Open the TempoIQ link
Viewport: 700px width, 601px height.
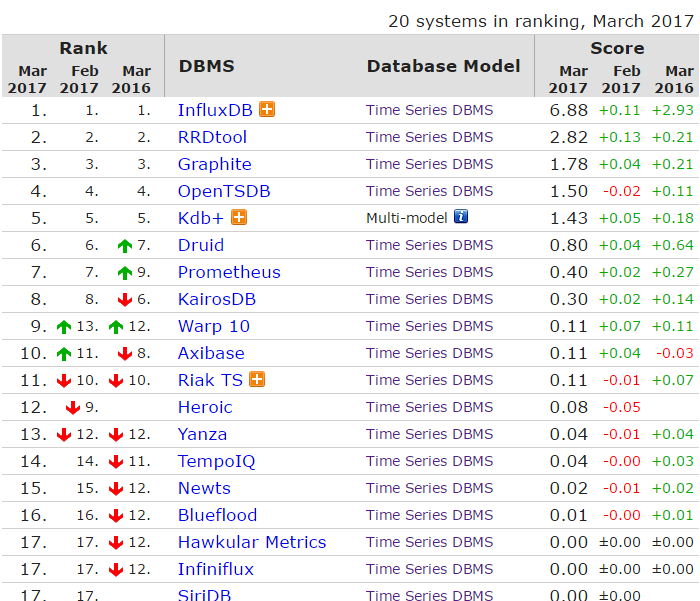(217, 461)
